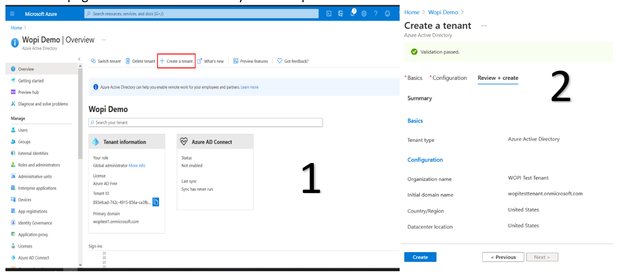Open the notifications bell
This screenshot has width=644, height=275.
(352, 14)
